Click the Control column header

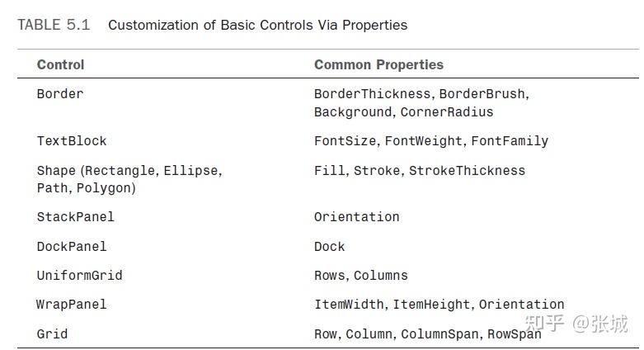(60, 64)
